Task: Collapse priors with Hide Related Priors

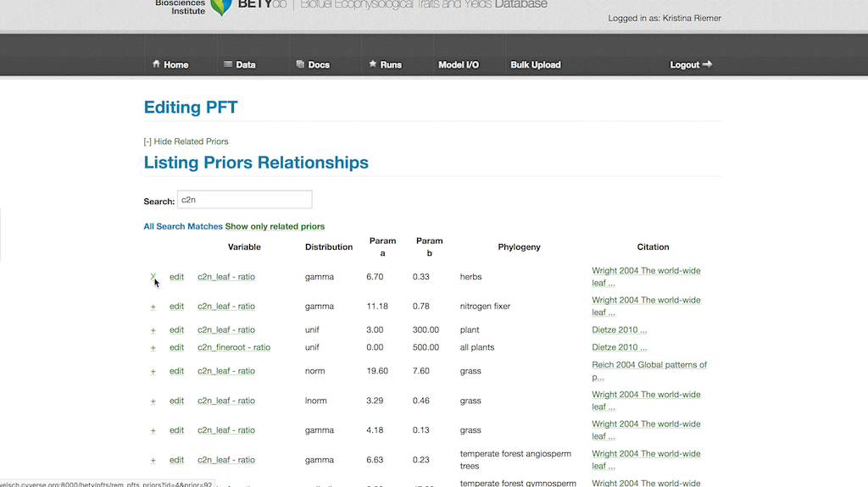Action: [186, 141]
